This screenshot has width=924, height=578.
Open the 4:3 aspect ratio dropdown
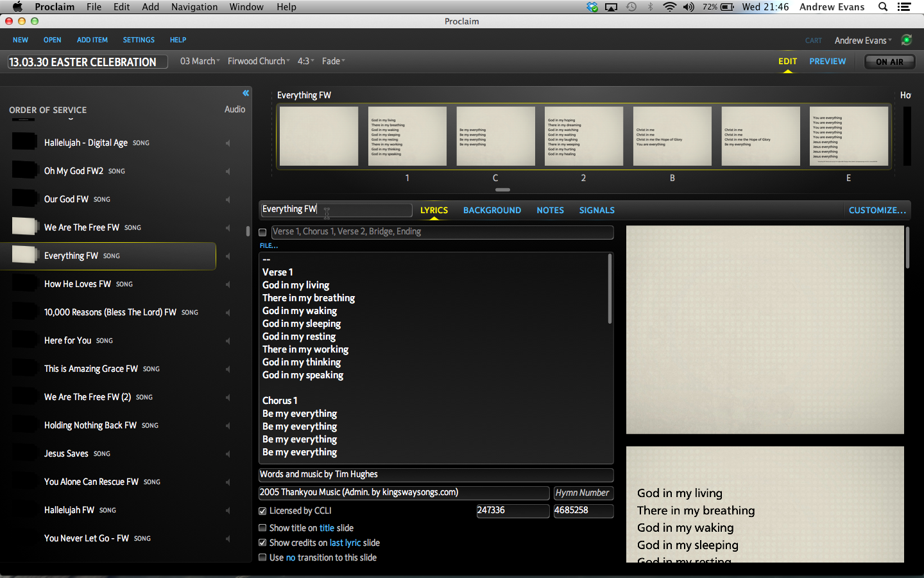point(306,61)
